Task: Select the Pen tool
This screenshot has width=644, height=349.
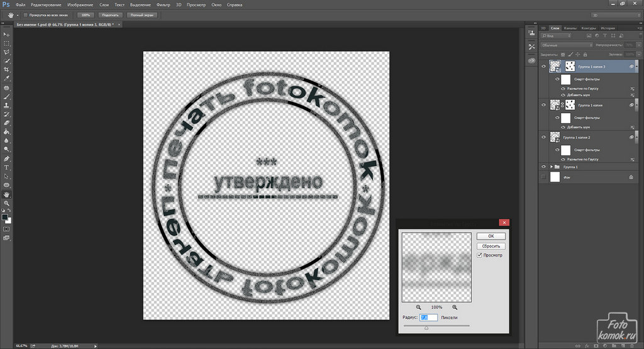Action: pos(6,159)
